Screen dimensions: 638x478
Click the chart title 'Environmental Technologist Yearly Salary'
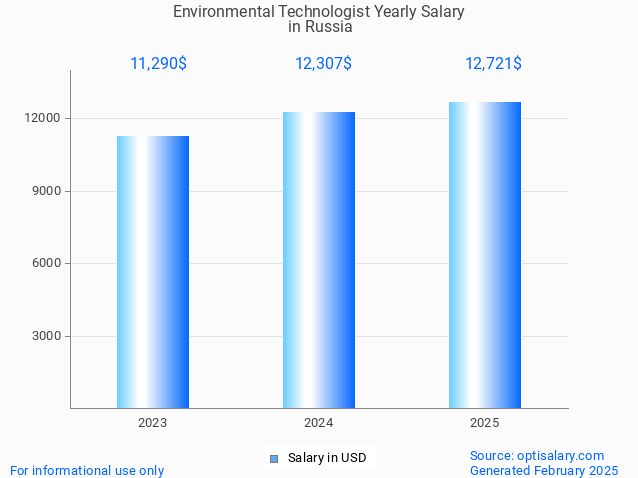click(319, 11)
